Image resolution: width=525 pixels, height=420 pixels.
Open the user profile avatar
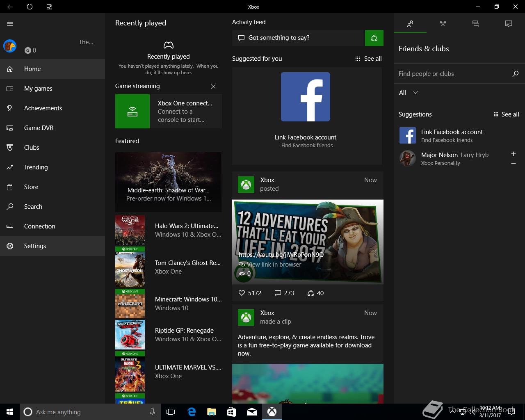10,46
